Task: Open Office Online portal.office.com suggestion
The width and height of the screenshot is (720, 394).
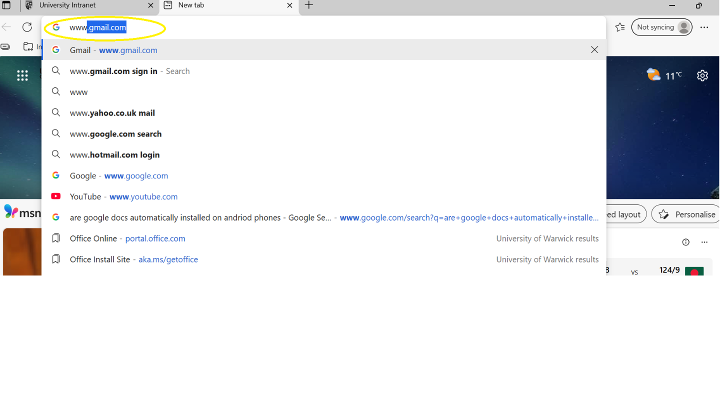Action: (324, 238)
